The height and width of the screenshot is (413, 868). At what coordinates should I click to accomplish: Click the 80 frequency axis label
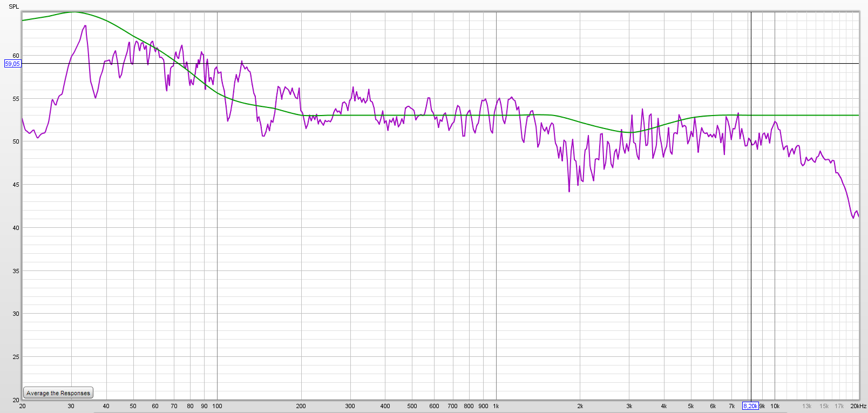coord(190,406)
